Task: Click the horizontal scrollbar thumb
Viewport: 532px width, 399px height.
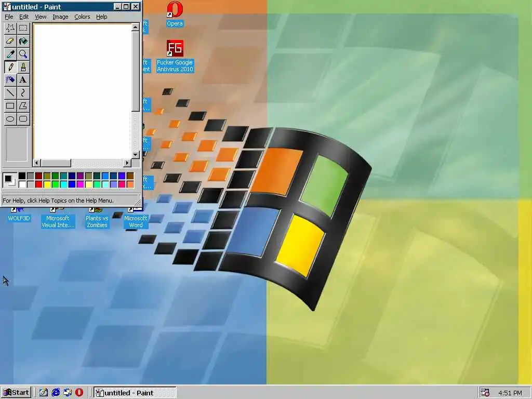Action: click(56, 163)
